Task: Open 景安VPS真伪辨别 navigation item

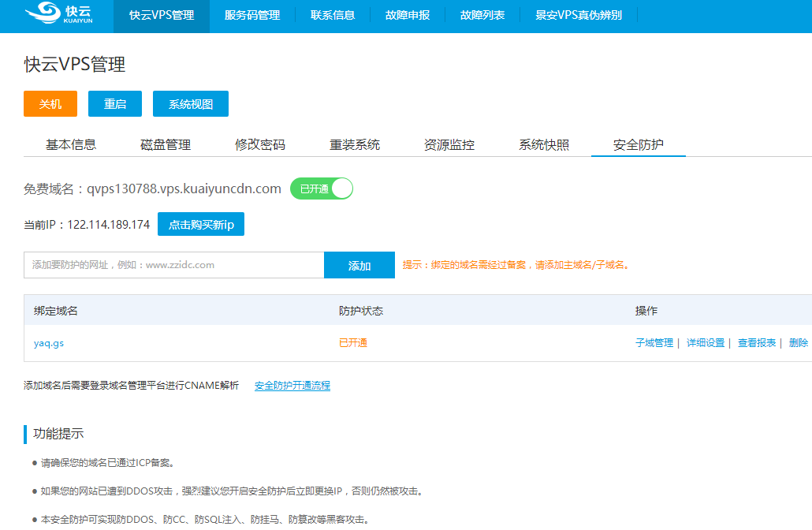Action: [579, 15]
